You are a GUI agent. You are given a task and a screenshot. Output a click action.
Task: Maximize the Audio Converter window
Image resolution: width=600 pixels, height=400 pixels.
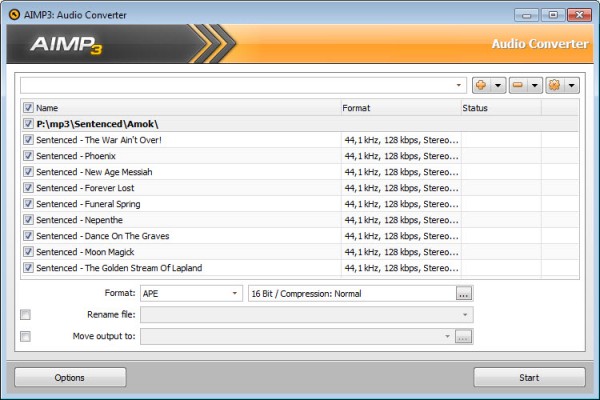tap(553, 15)
